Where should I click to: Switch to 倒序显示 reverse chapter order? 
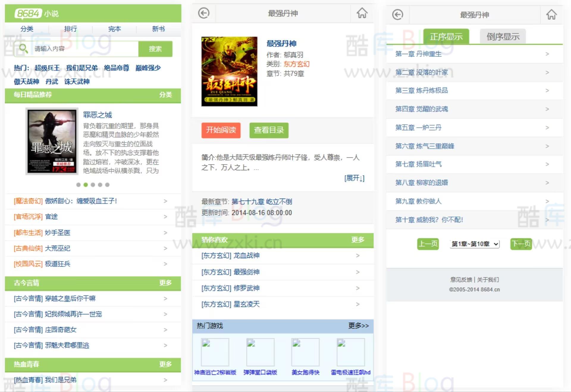coord(503,36)
